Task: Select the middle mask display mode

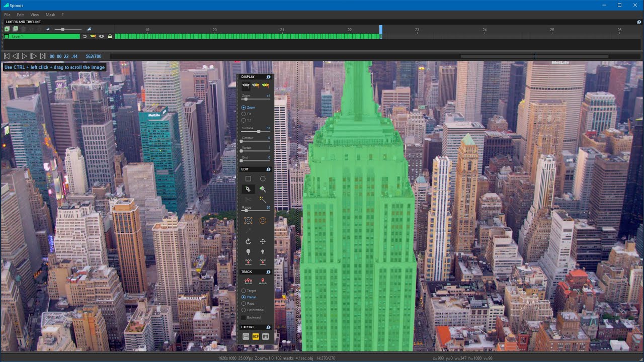Action: 256,86
